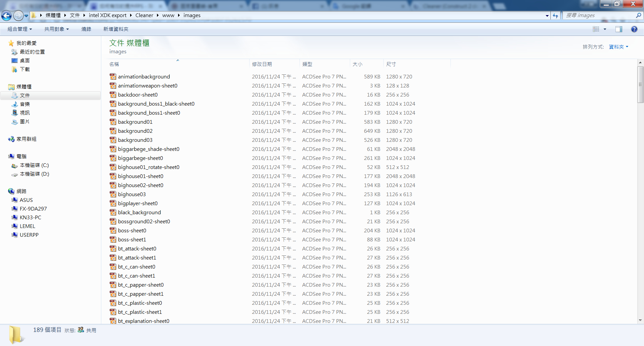Image resolution: width=644 pixels, height=346 pixels.
Task: Select the black_background file icon
Action: 113,213
